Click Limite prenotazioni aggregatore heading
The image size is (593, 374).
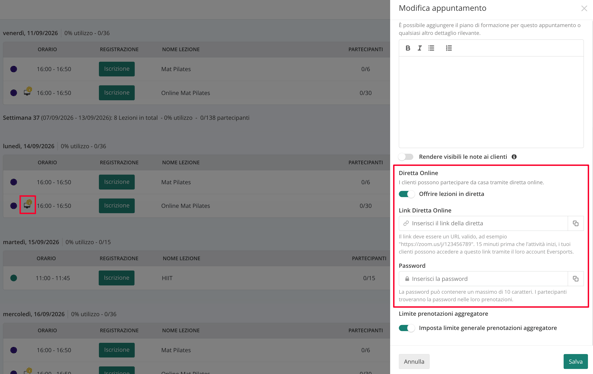pyautogui.click(x=443, y=313)
